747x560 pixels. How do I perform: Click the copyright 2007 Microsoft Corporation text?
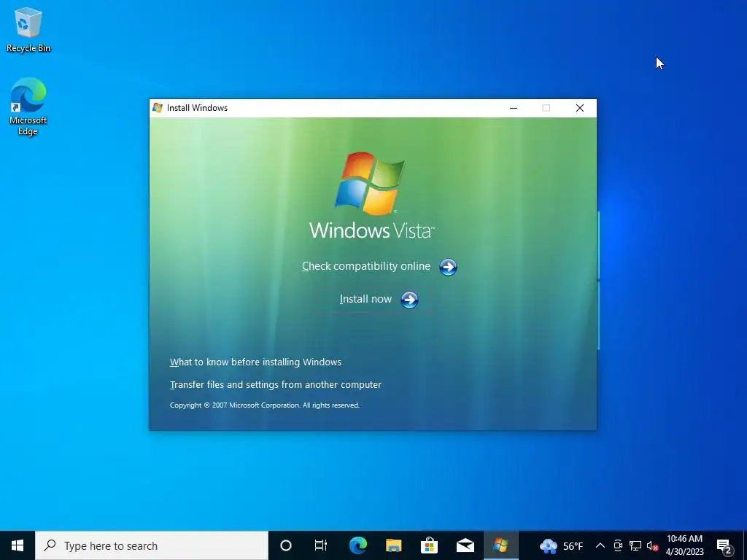[x=264, y=405]
